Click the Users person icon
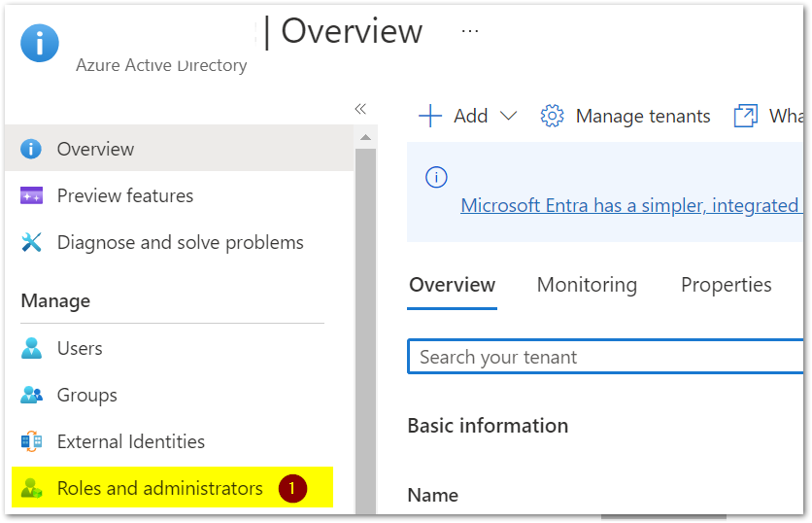 pyautogui.click(x=31, y=348)
